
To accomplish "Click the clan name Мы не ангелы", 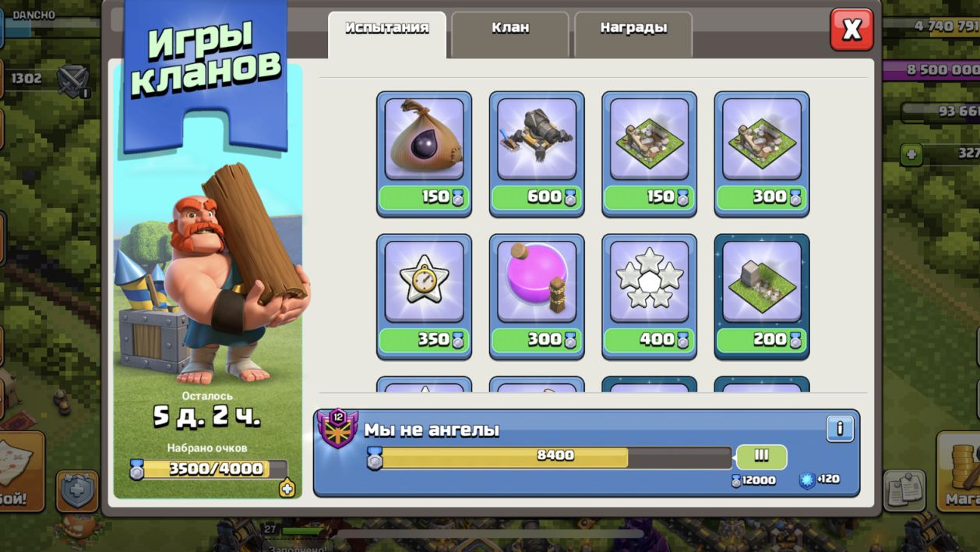I will pyautogui.click(x=432, y=430).
